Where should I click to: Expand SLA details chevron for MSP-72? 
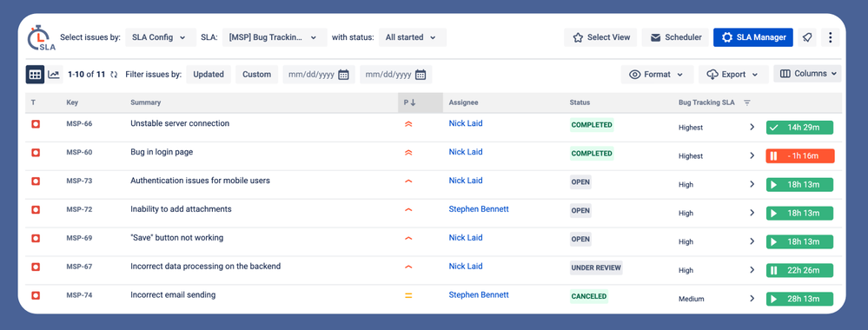(752, 213)
